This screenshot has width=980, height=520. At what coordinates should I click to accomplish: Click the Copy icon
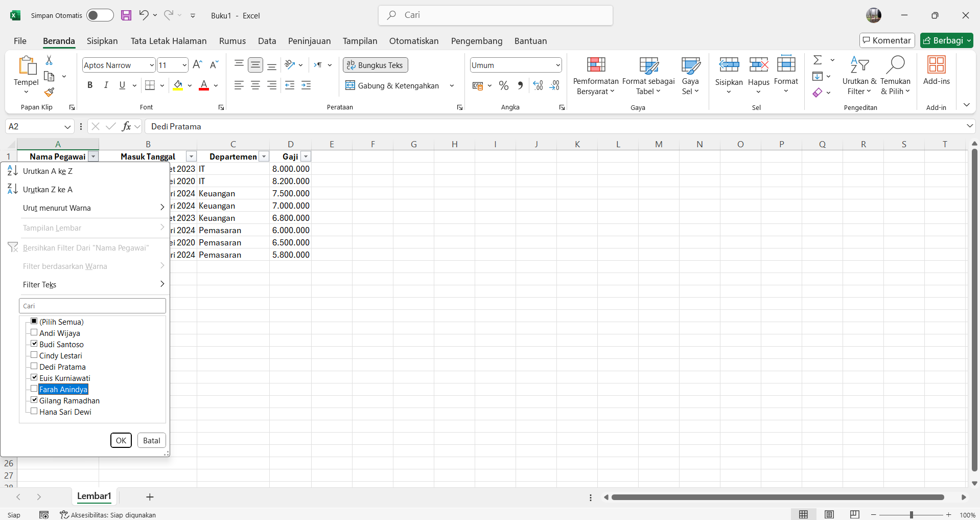[x=49, y=77]
